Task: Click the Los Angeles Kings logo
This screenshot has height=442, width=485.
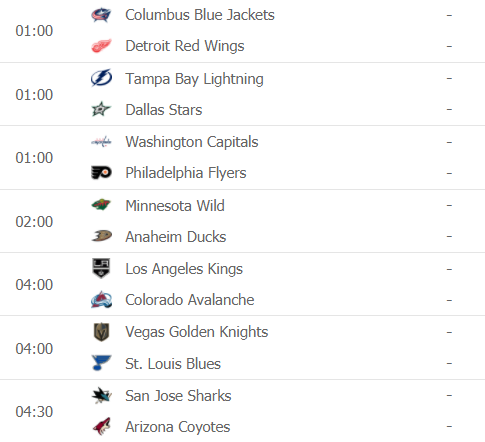Action: point(101,268)
